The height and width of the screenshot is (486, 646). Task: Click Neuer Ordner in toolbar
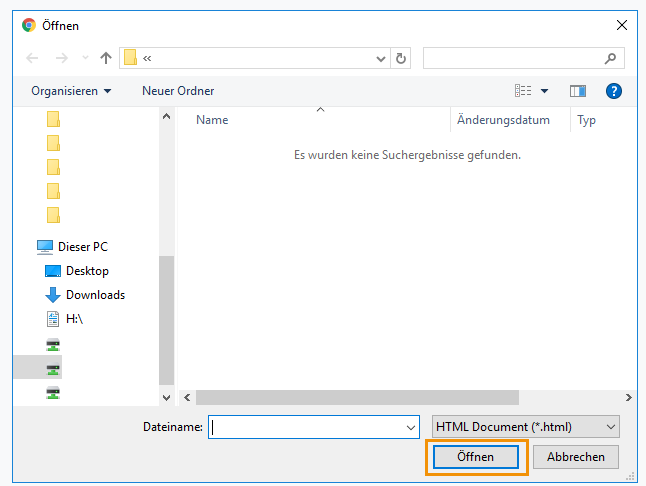178,91
